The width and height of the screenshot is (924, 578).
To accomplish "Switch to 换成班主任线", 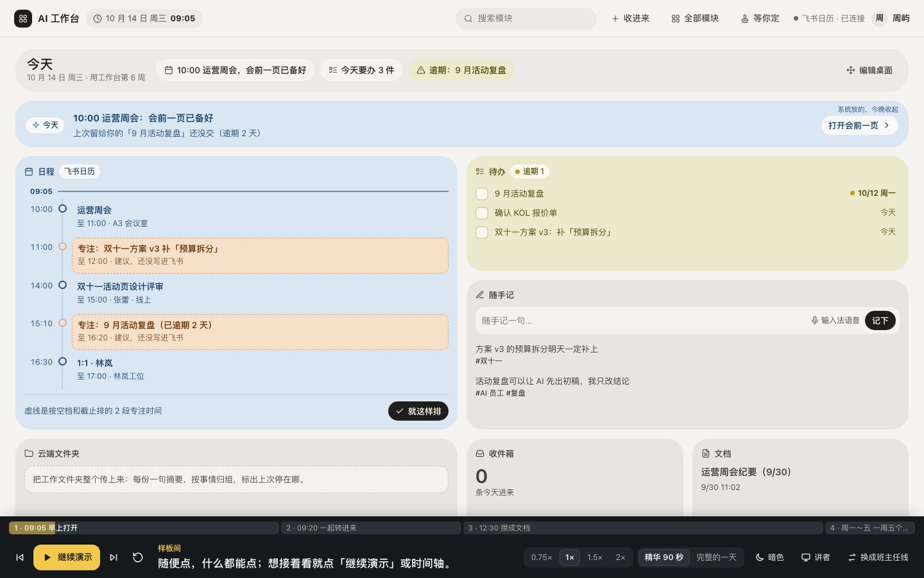I will point(878,557).
